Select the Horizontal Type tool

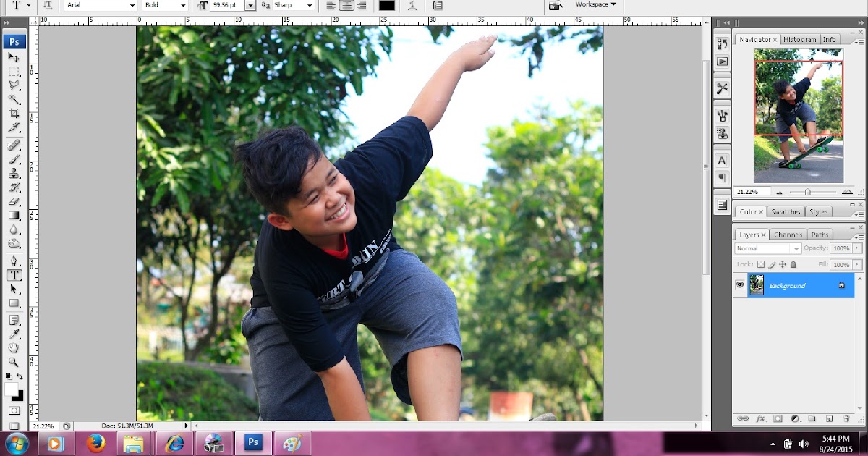pyautogui.click(x=14, y=275)
